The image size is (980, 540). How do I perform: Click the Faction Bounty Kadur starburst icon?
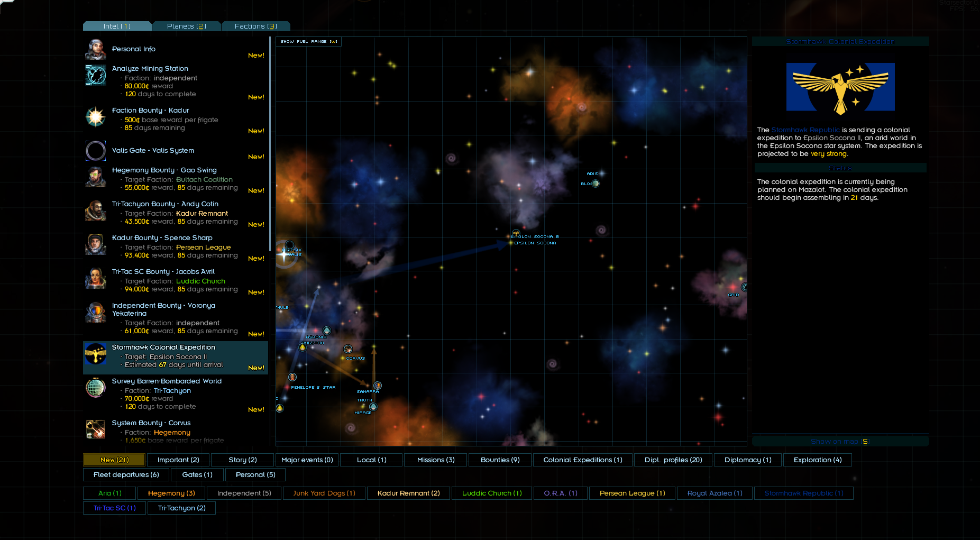coord(96,117)
